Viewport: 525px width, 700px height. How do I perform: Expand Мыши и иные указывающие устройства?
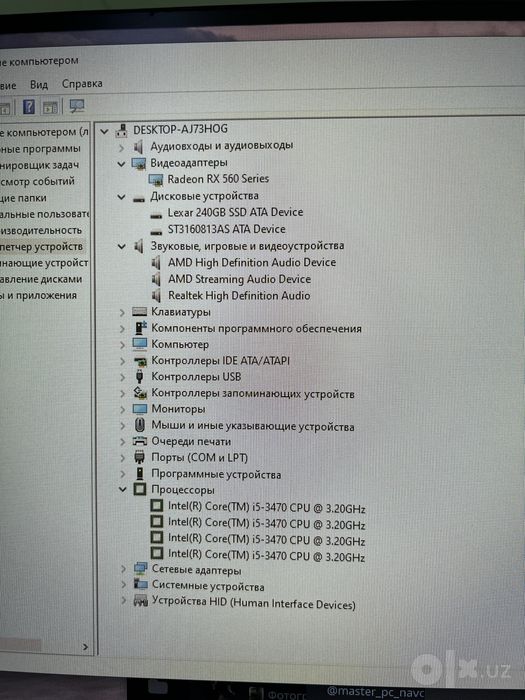(x=122, y=425)
